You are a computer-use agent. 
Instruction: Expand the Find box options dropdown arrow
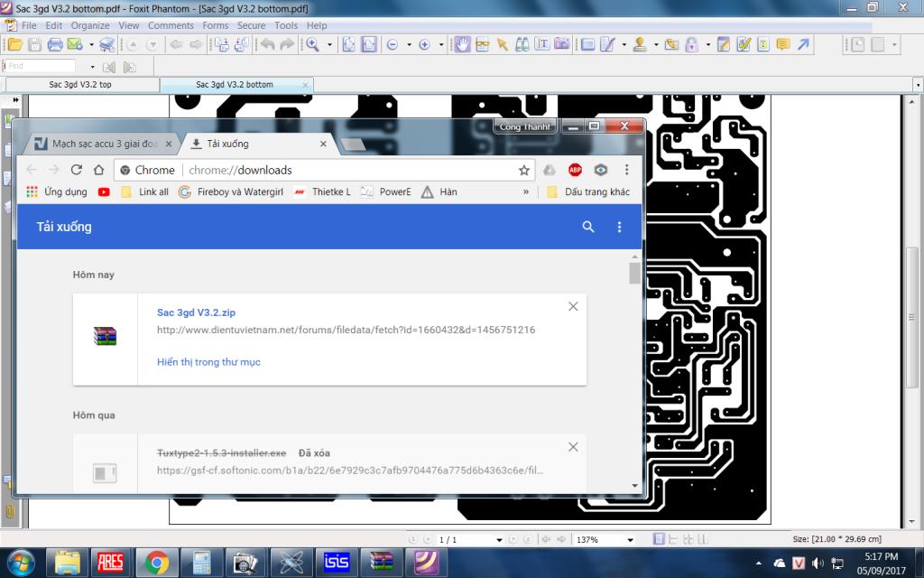click(x=92, y=67)
